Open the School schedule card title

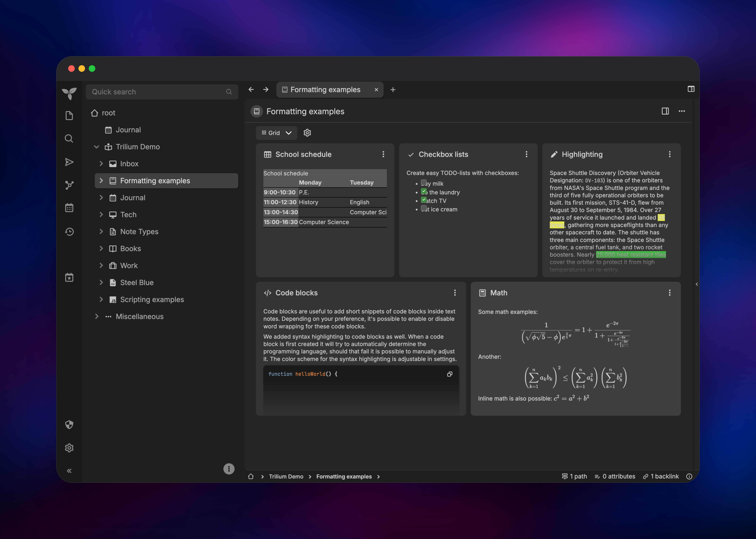pos(303,154)
